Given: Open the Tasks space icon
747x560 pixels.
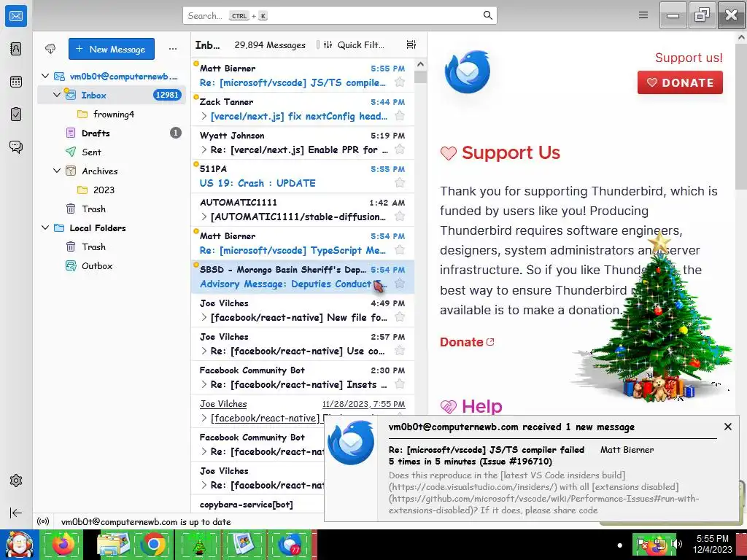Looking at the screenshot, I should (16, 114).
